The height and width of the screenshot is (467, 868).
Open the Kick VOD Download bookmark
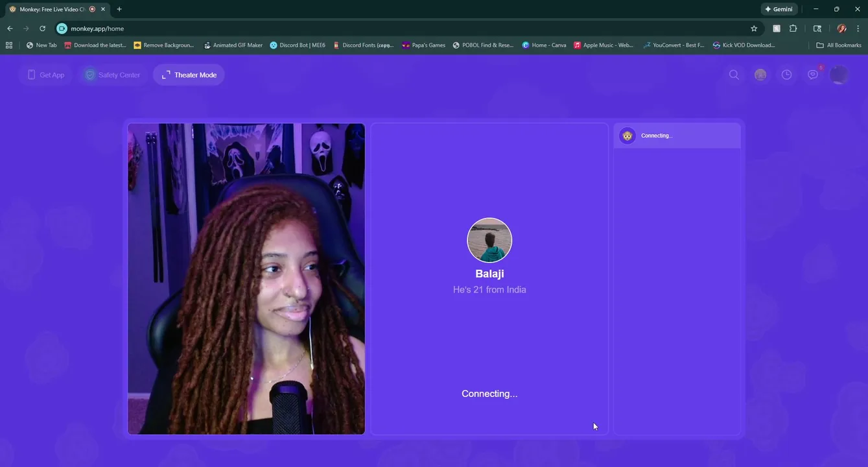pos(744,45)
